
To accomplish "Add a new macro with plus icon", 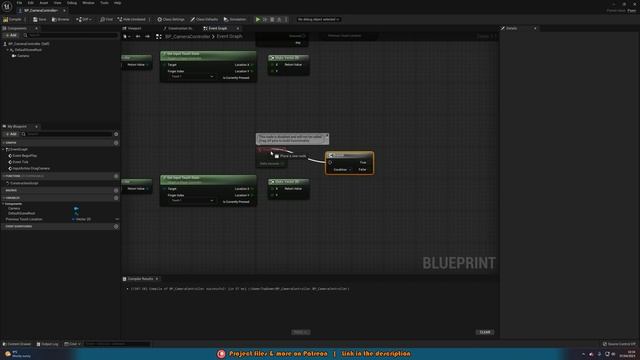I will point(116,191).
